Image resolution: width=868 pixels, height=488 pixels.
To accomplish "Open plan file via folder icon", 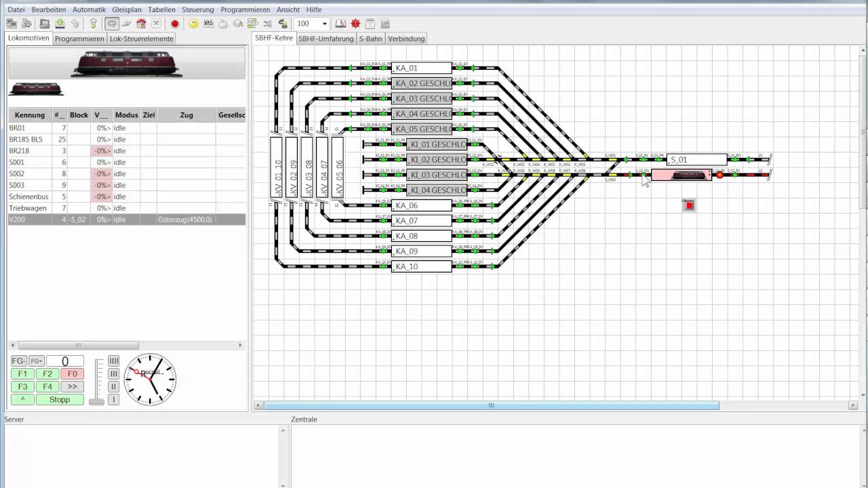I will 44,24.
